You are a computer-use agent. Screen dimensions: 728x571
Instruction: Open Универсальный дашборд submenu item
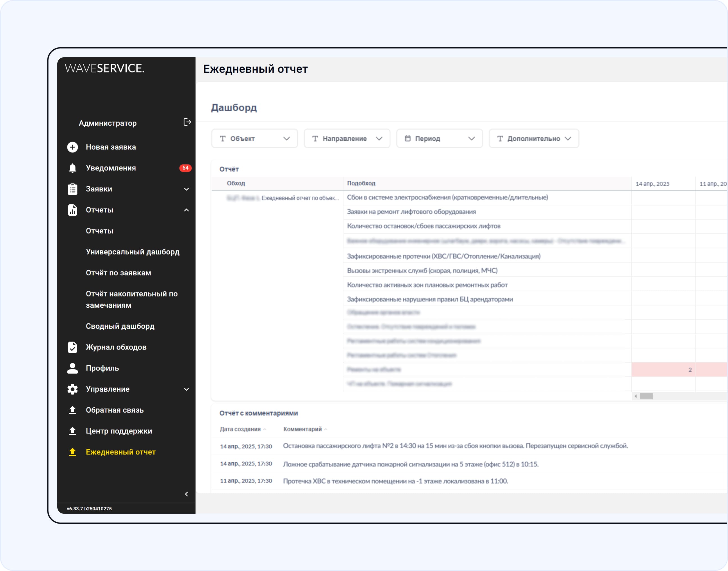click(x=132, y=252)
